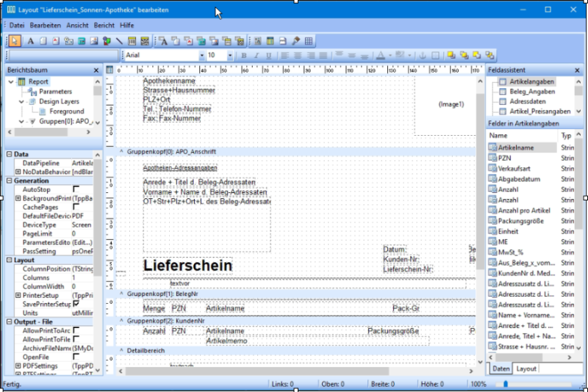This screenshot has width=588, height=392.
Task: Open the Bericht menu
Action: (104, 25)
